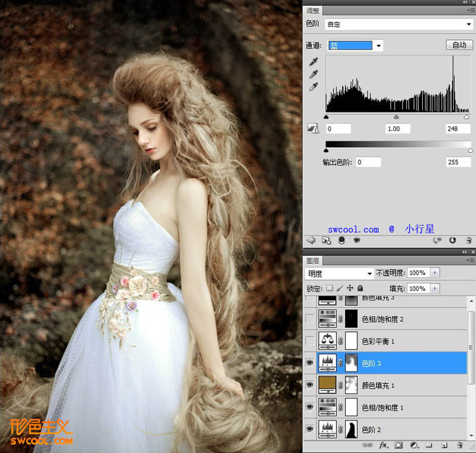Enable the lock position icon
This screenshot has width=476, height=453.
tap(350, 288)
